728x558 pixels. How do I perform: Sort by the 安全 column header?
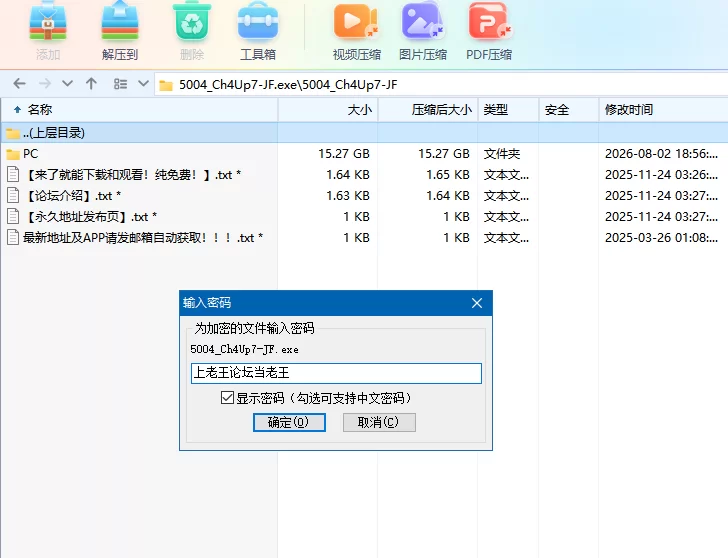coord(569,110)
